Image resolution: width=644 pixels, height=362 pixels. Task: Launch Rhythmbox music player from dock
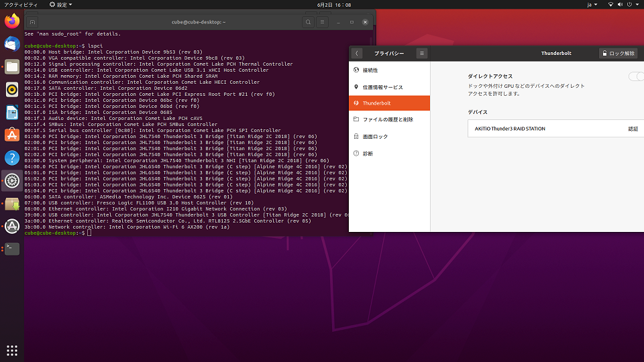[x=12, y=89]
